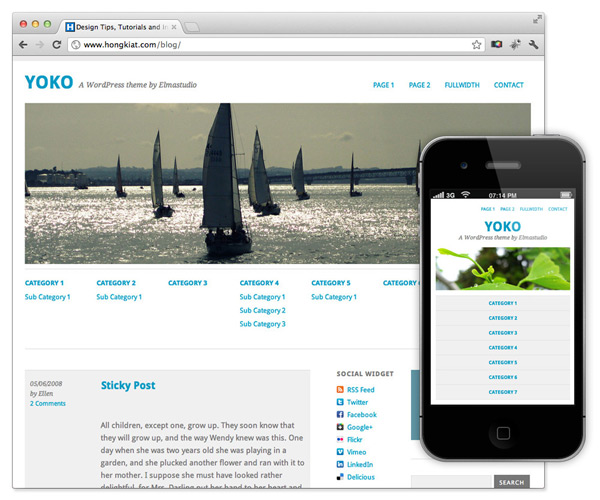The width and height of the screenshot is (600, 500).
Task: Click the Facebook icon in social widget
Action: point(340,414)
